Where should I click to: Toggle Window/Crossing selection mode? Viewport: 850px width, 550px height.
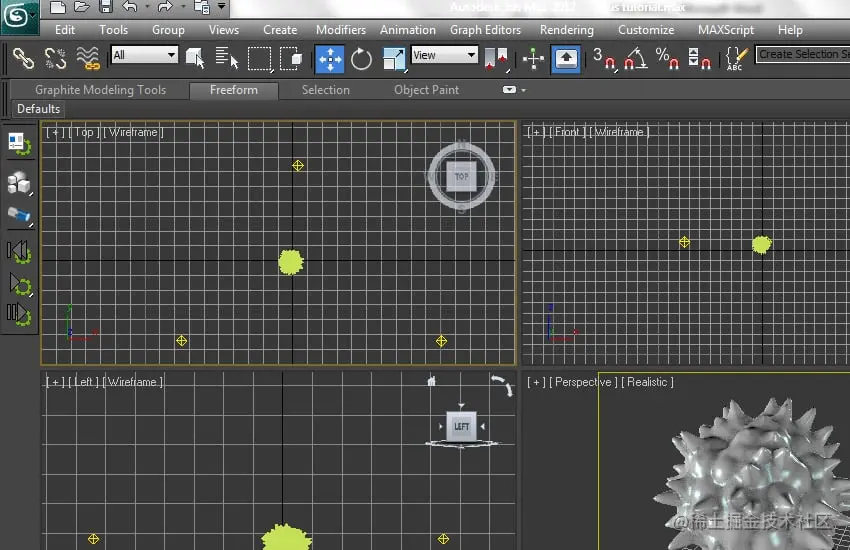point(291,59)
